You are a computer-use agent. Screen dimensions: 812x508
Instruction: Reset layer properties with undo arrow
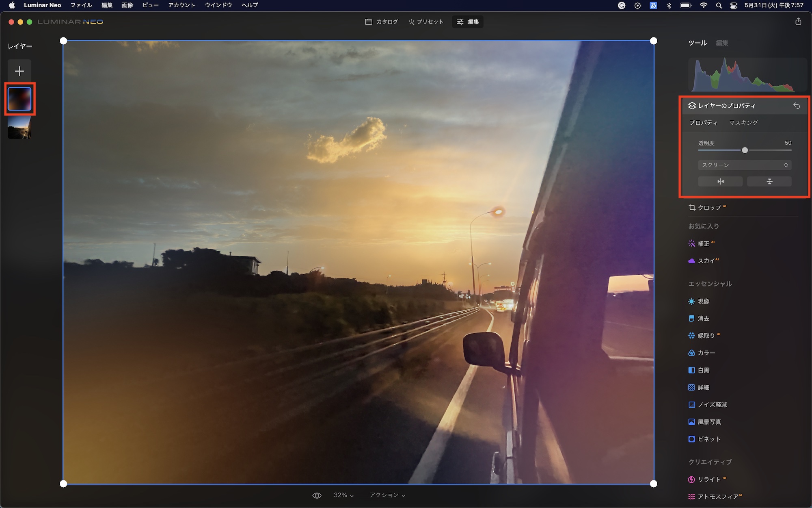click(797, 106)
